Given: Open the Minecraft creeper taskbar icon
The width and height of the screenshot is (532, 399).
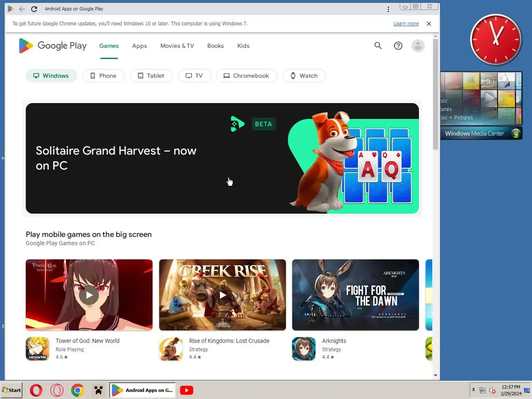Looking at the screenshot, I should tap(99, 390).
